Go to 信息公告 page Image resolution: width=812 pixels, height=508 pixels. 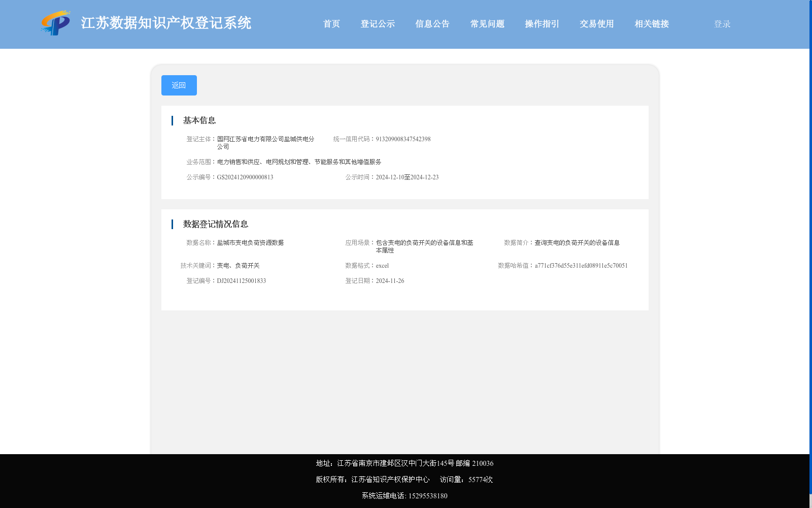click(x=432, y=24)
